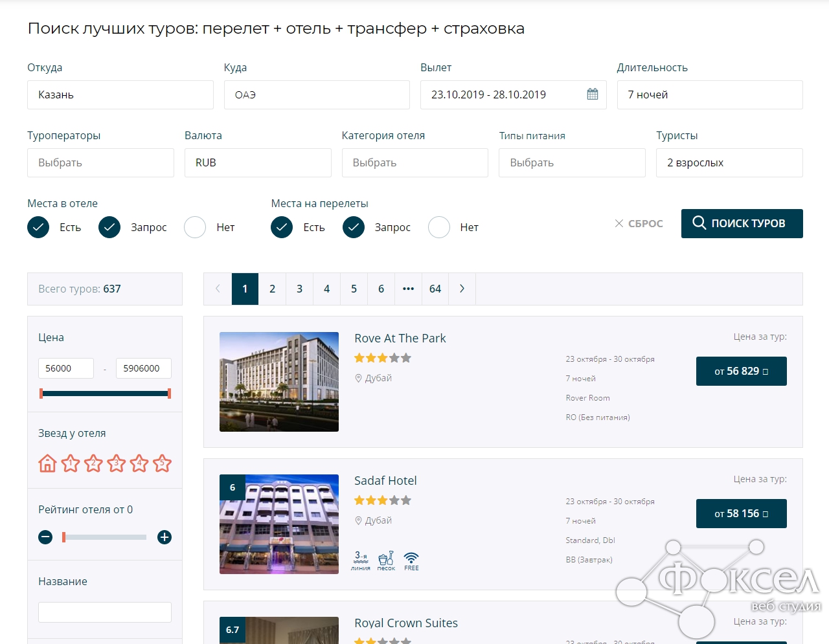The width and height of the screenshot is (829, 644).
Task: Go to next results page arrow
Action: 462,289
